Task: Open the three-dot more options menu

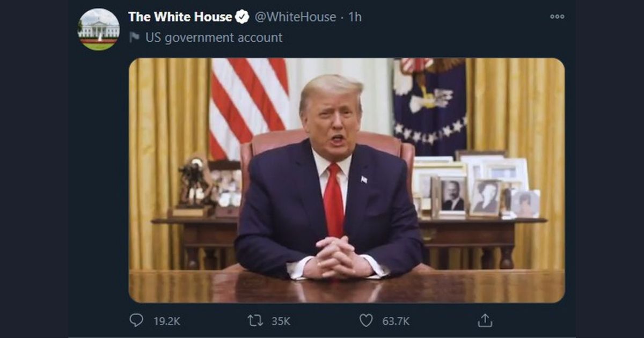Action: click(557, 17)
